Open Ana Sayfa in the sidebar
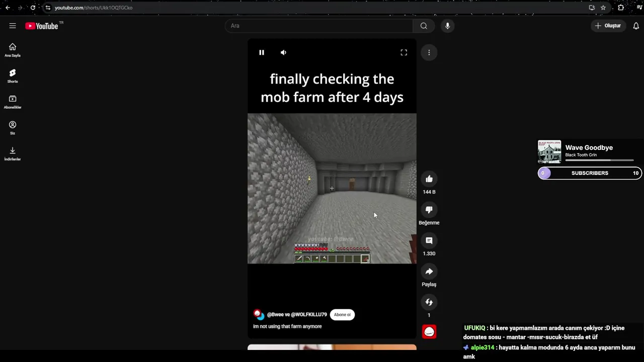The image size is (644, 362). [13, 50]
